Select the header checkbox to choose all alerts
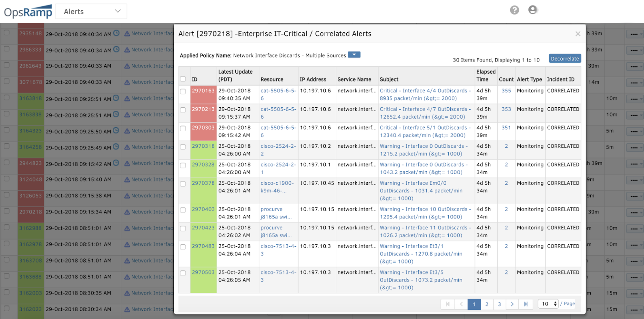 [x=183, y=79]
